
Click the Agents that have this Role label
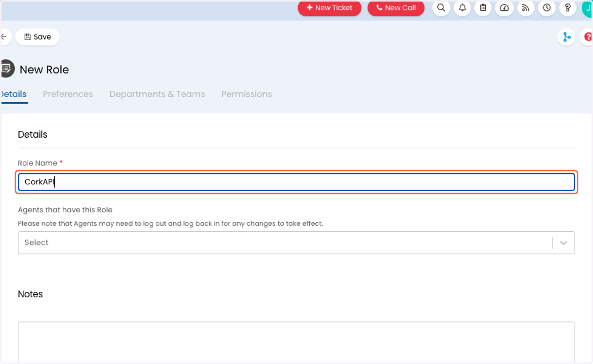click(x=65, y=210)
